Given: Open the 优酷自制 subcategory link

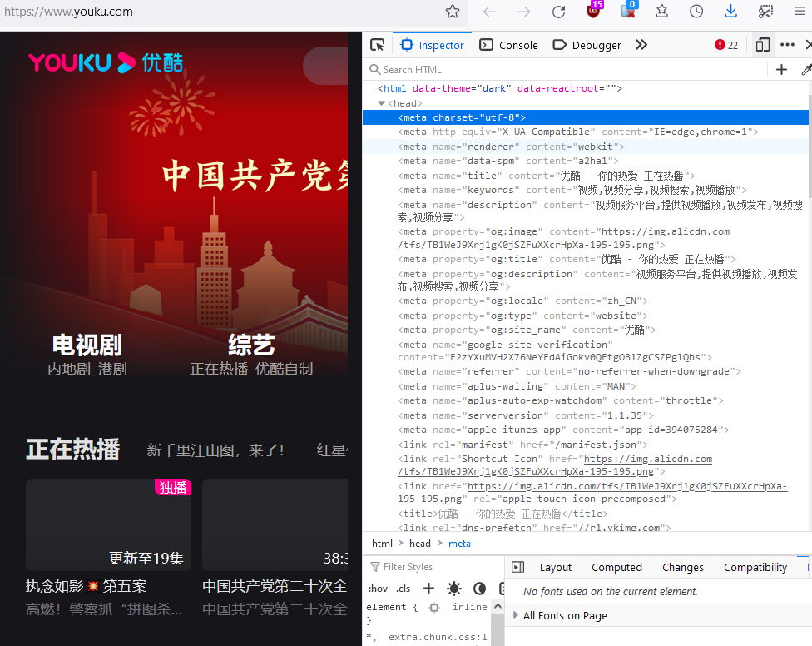Looking at the screenshot, I should [x=285, y=369].
